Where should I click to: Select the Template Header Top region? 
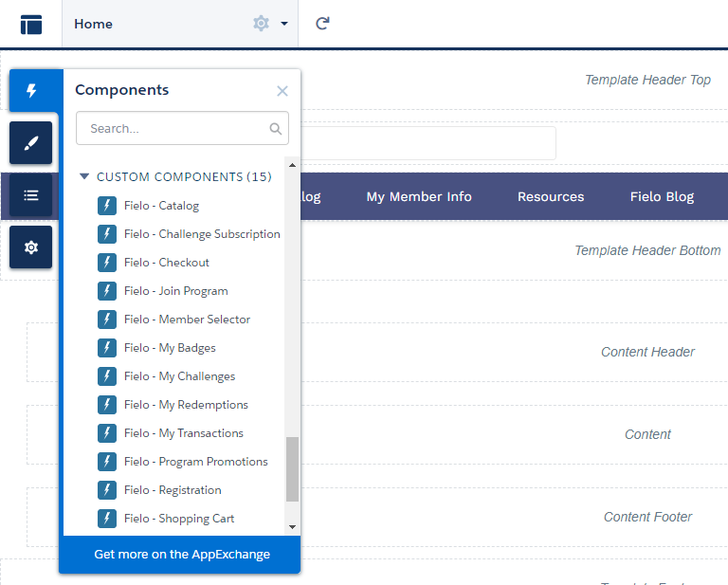point(647,80)
